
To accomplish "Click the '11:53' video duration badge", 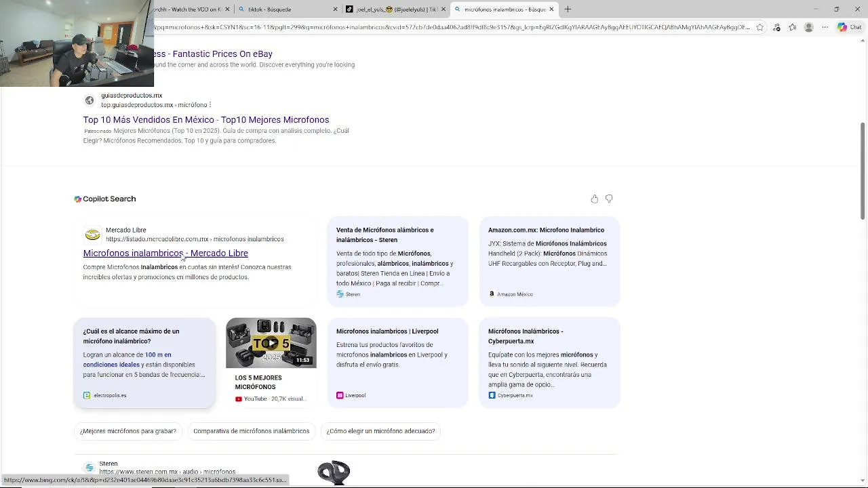I will [303, 360].
